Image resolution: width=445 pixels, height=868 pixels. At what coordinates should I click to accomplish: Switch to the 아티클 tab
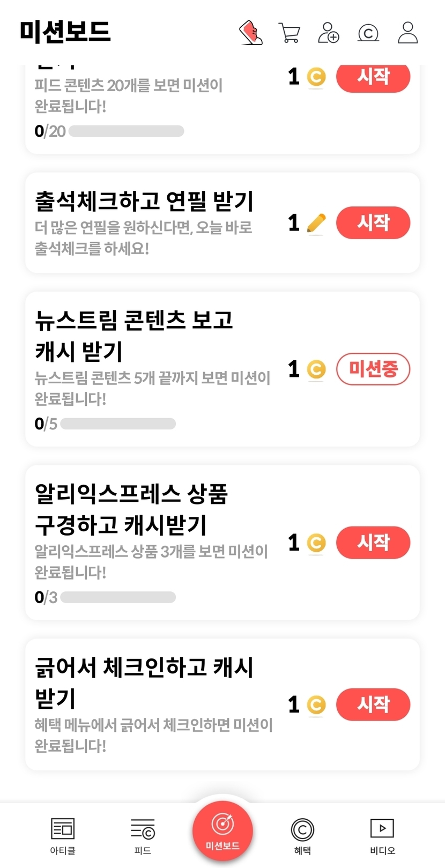(63, 835)
